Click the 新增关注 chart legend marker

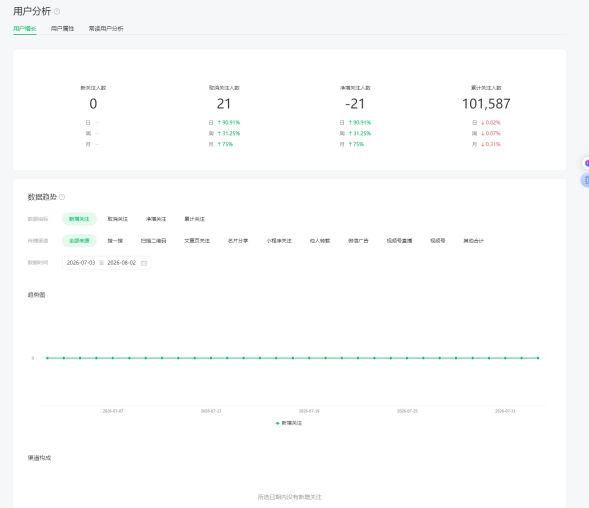pyautogui.click(x=278, y=423)
